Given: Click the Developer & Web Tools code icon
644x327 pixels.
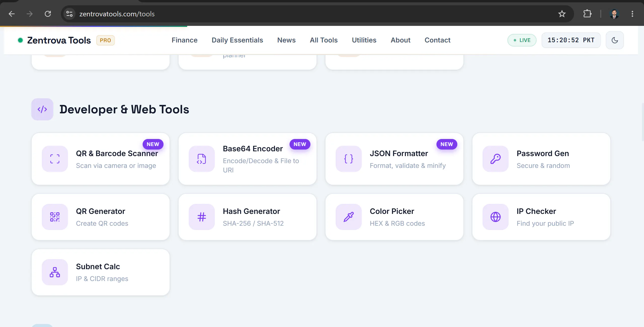Looking at the screenshot, I should point(42,109).
